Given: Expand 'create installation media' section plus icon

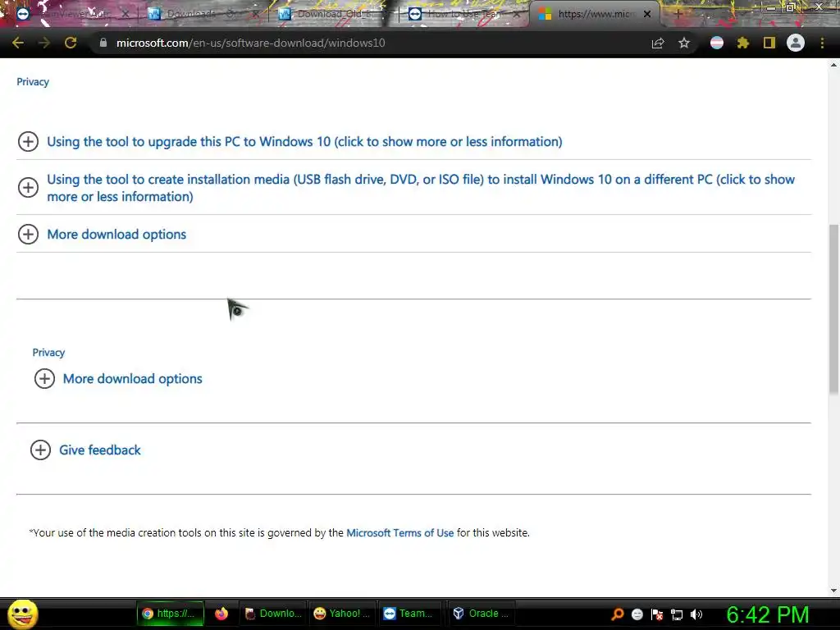Looking at the screenshot, I should (x=28, y=188).
